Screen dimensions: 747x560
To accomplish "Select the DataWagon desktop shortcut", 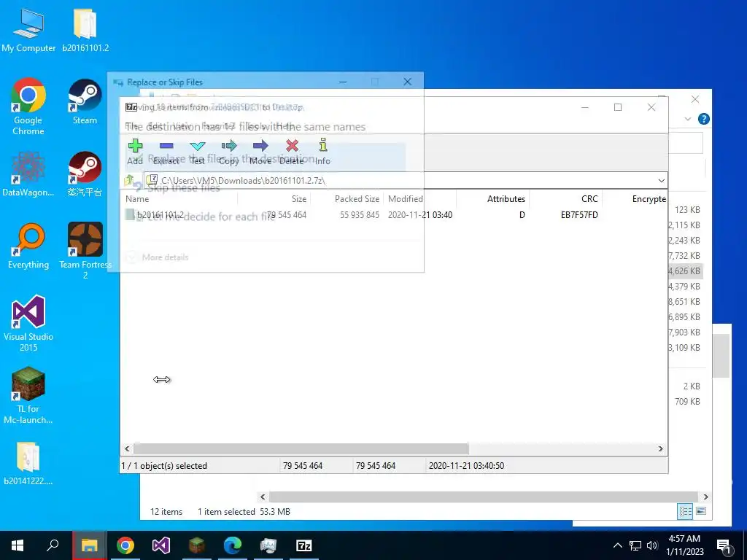I will pos(28,174).
